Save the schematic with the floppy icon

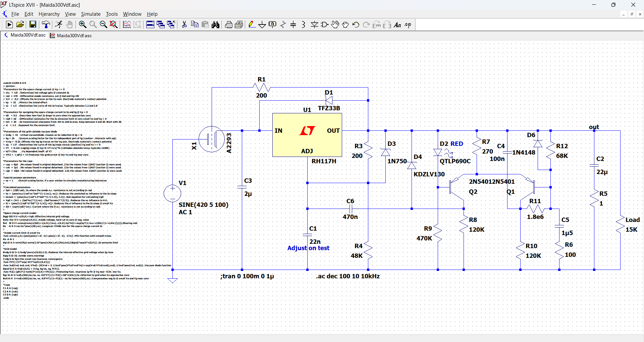pos(33,24)
